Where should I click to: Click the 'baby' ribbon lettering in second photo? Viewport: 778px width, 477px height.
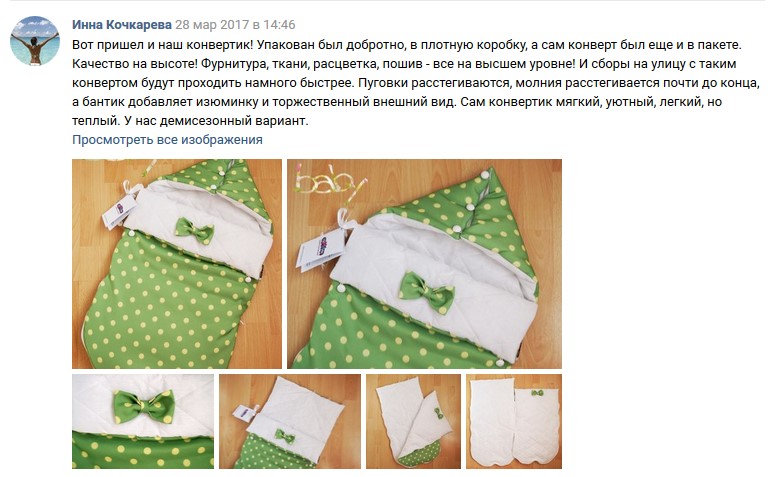pyautogui.click(x=331, y=184)
